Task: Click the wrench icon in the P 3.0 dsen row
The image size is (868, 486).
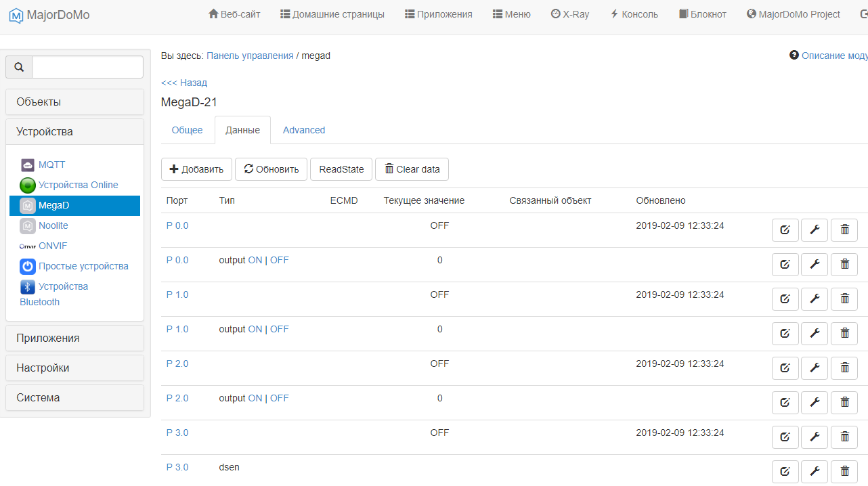Action: click(x=815, y=471)
